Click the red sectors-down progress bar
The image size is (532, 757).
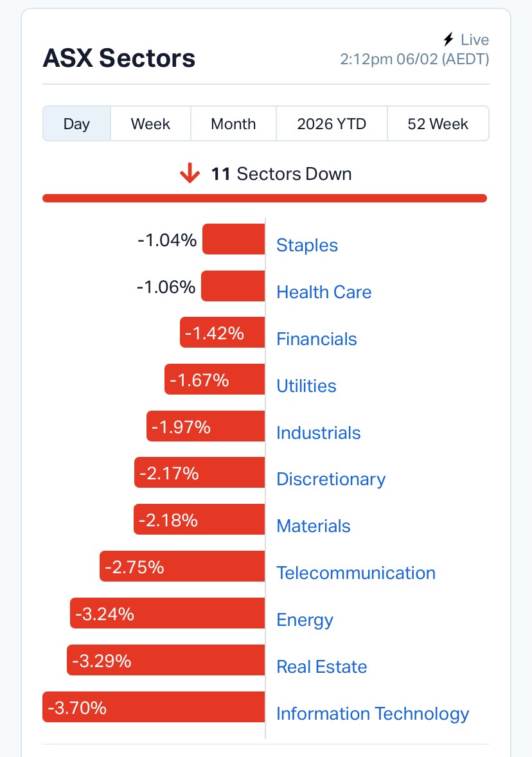[265, 198]
